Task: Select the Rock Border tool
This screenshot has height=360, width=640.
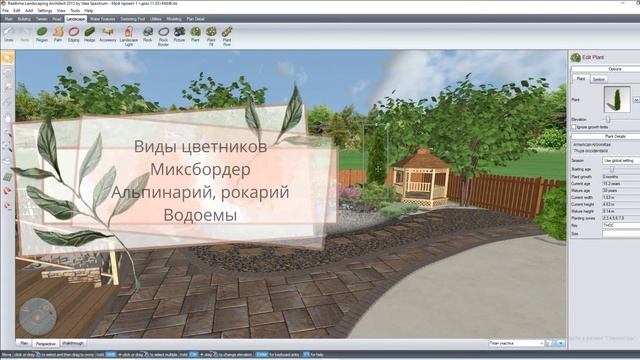Action: pos(163,36)
